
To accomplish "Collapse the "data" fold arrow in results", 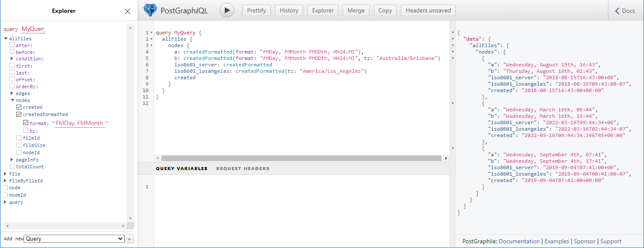I will coord(453,39).
